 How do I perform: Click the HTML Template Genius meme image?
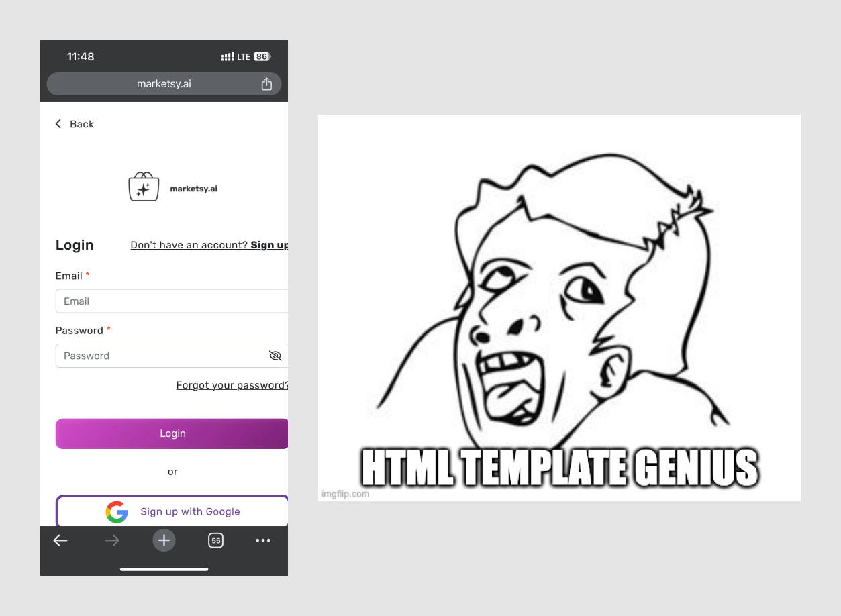tap(559, 308)
